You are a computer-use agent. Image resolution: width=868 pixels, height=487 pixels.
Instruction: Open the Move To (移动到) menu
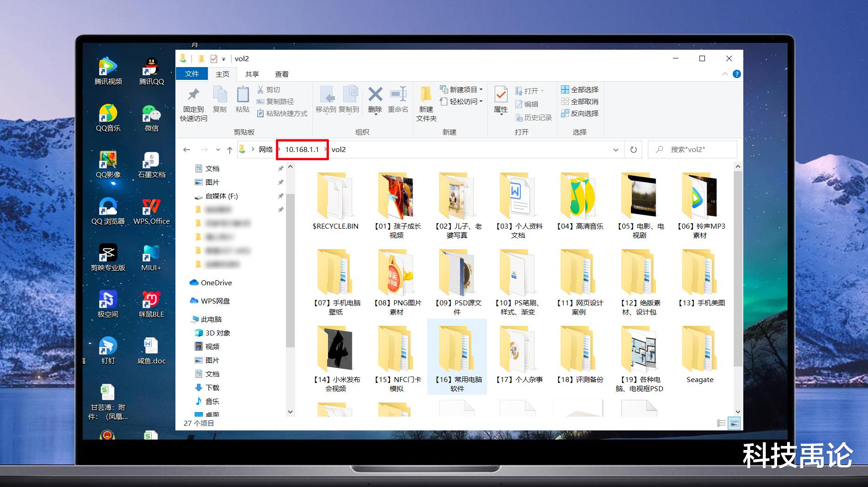326,99
